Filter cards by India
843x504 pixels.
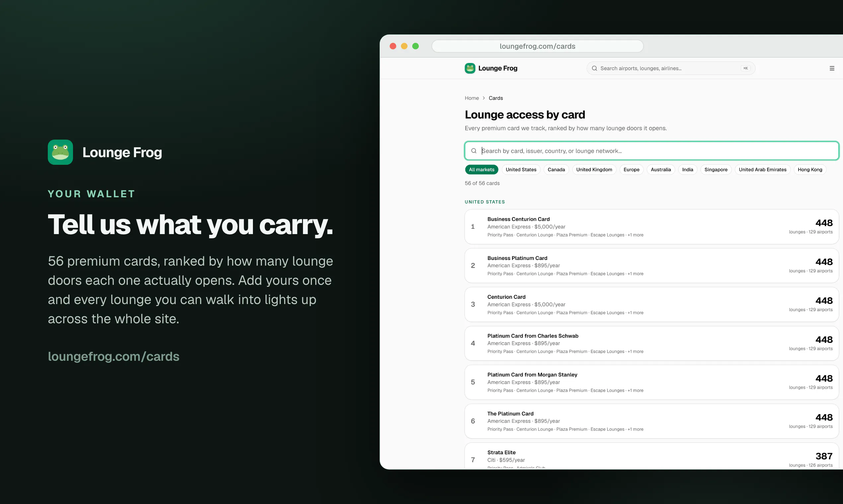687,169
